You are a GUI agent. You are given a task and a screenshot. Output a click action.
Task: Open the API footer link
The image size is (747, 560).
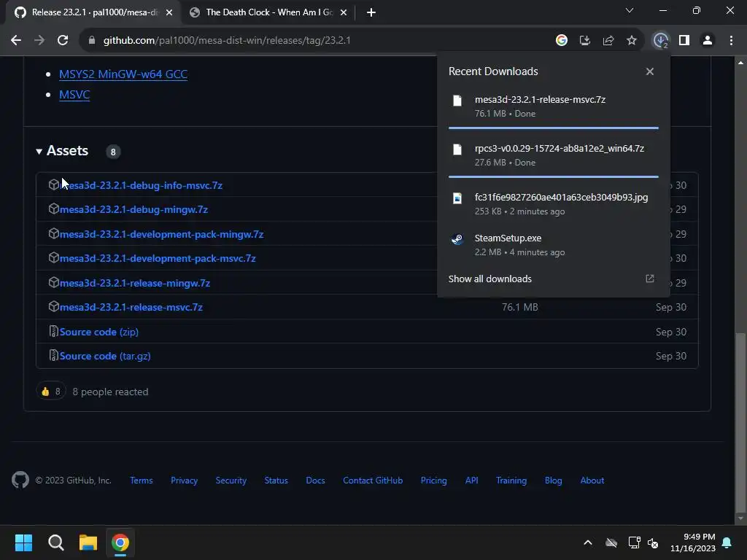[472, 481]
